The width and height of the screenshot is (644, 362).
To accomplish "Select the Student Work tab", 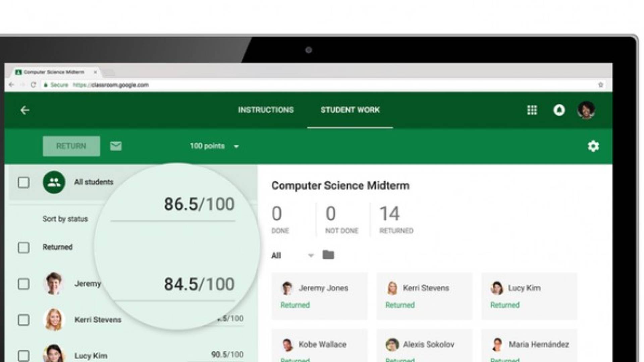I will (x=350, y=110).
